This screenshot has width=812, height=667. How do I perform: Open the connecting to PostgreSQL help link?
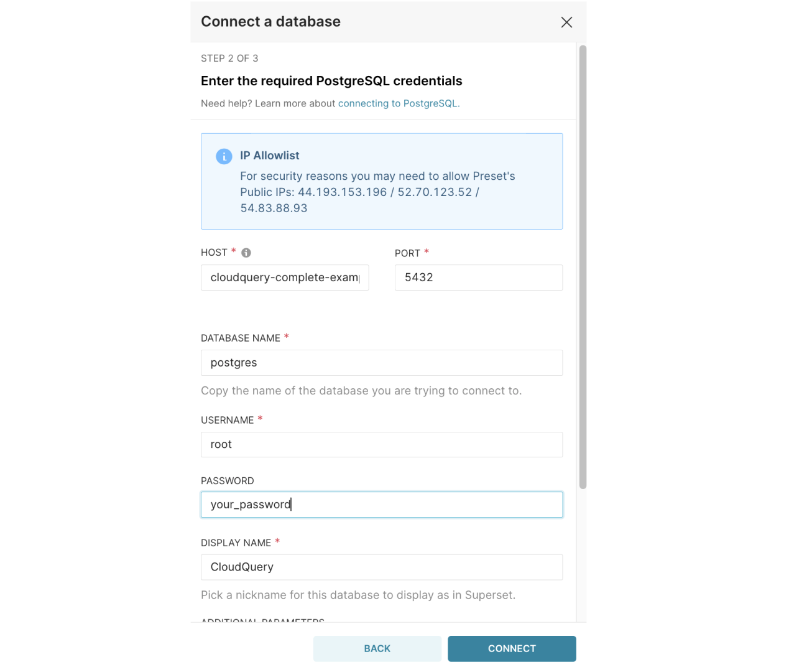(x=397, y=103)
